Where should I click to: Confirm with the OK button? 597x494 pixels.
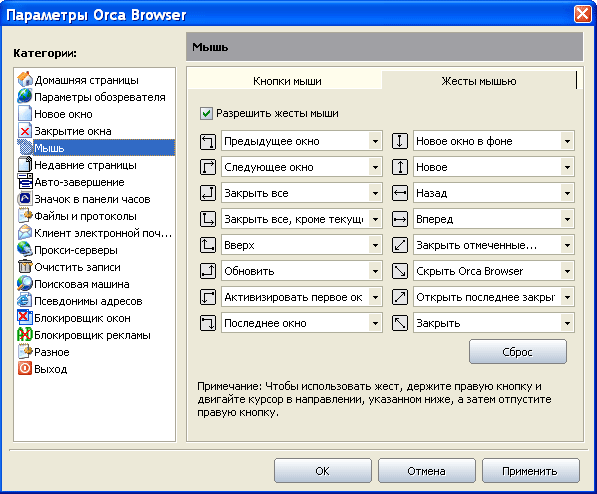[x=322, y=471]
